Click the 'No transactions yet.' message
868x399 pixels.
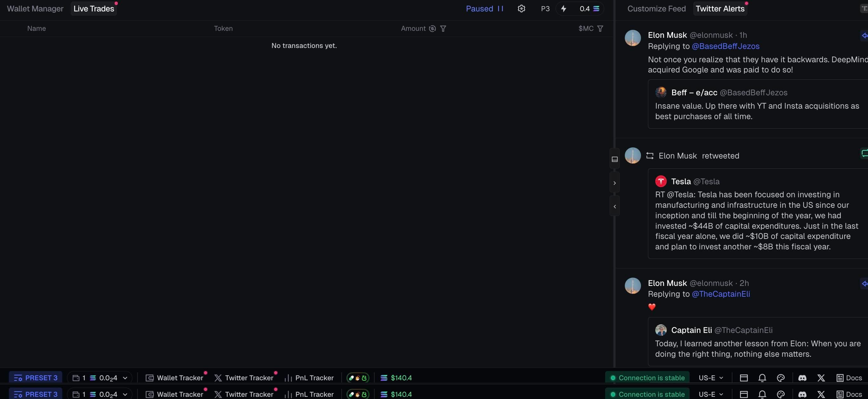(x=304, y=45)
